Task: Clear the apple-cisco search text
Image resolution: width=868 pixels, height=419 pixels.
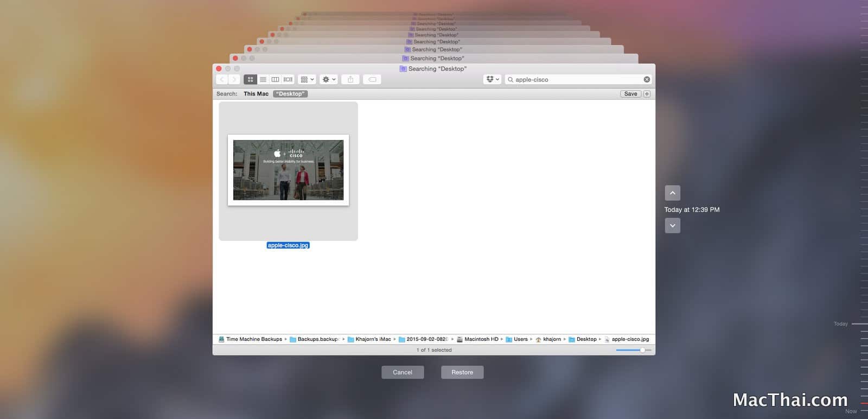Action: pyautogui.click(x=647, y=79)
